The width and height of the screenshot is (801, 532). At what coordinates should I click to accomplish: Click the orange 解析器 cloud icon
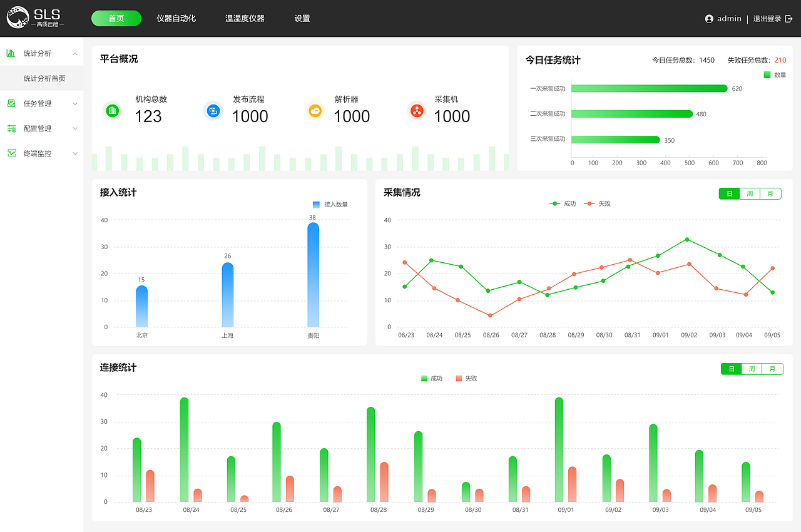tap(315, 111)
